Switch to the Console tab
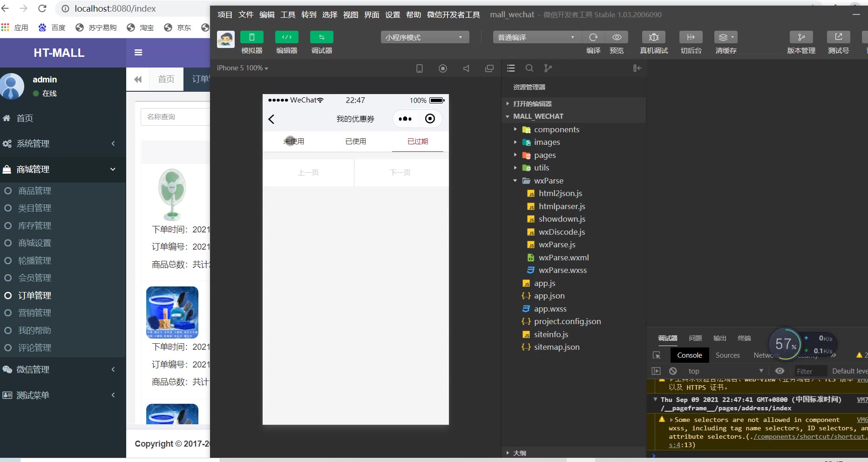The width and height of the screenshot is (868, 462). pos(690,355)
